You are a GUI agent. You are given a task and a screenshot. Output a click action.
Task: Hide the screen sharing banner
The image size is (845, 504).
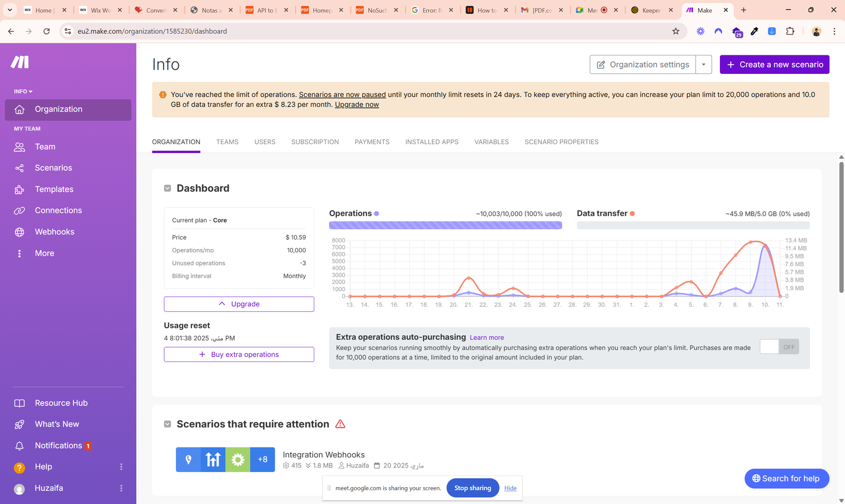click(510, 488)
